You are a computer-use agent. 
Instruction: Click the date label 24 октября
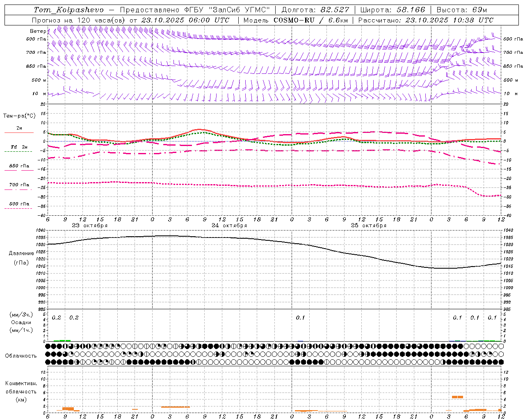pos(229,226)
